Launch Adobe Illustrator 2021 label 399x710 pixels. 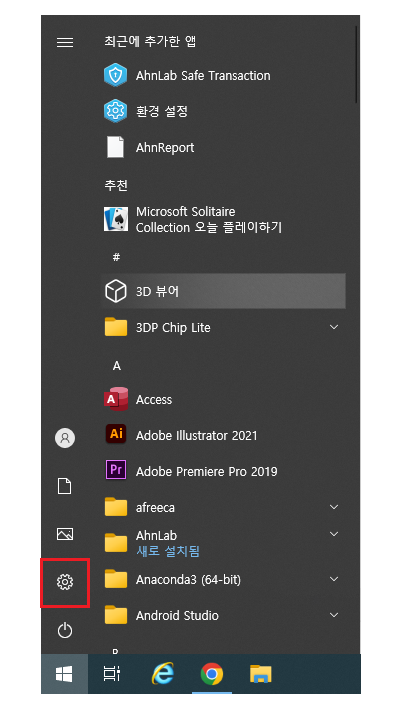(197, 436)
